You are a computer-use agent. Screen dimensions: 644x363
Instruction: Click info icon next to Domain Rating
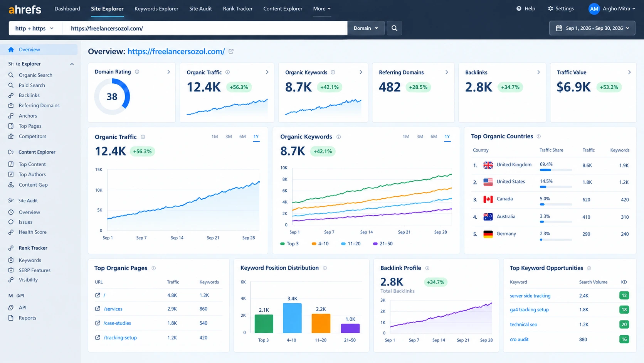[137, 72]
